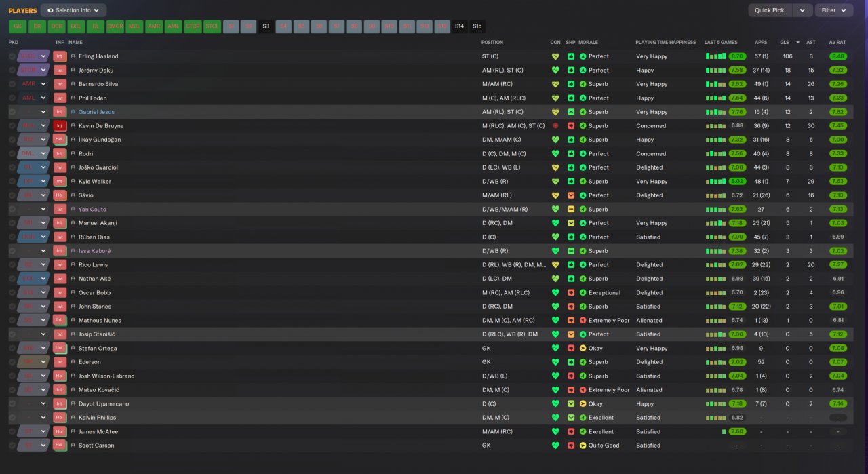Click Kevin De Bruyne's red sharpness icon
The height and width of the screenshot is (474, 868).
(571, 125)
